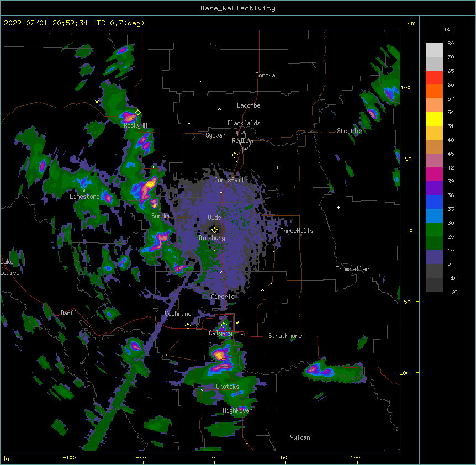The image size is (476, 465).
Task: Click the Blackfalds city label
Action: pos(244,123)
